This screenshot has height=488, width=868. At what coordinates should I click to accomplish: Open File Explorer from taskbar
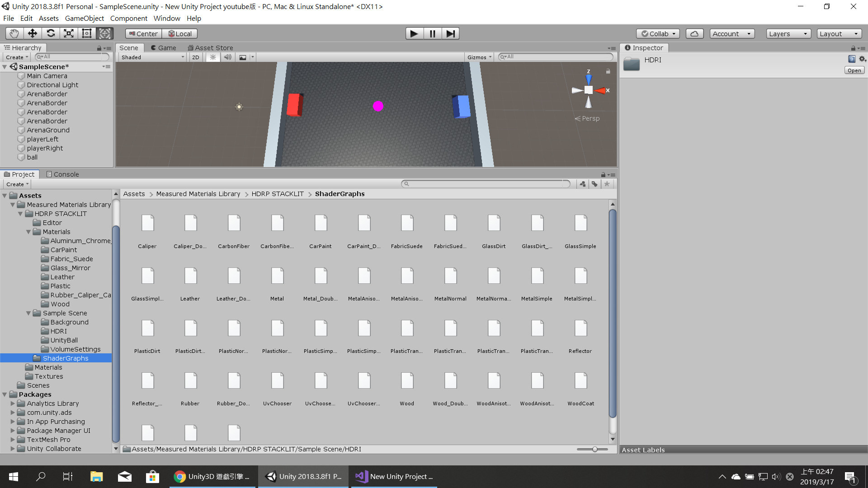(x=96, y=477)
